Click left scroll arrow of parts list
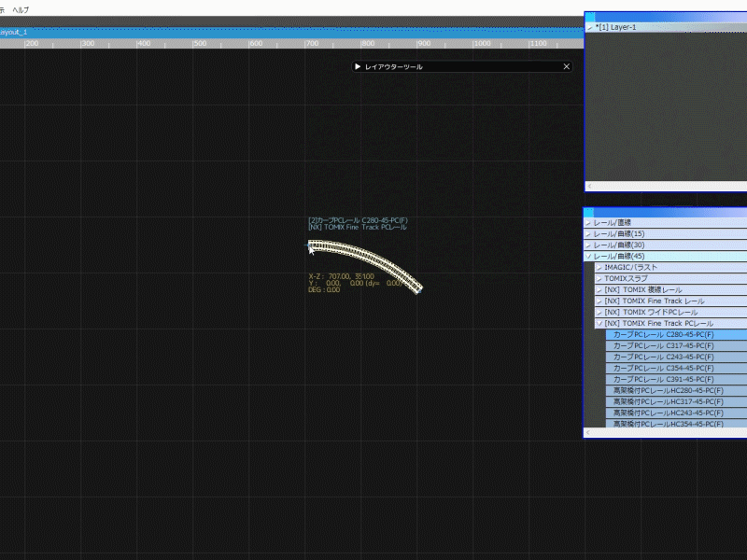 [589, 433]
